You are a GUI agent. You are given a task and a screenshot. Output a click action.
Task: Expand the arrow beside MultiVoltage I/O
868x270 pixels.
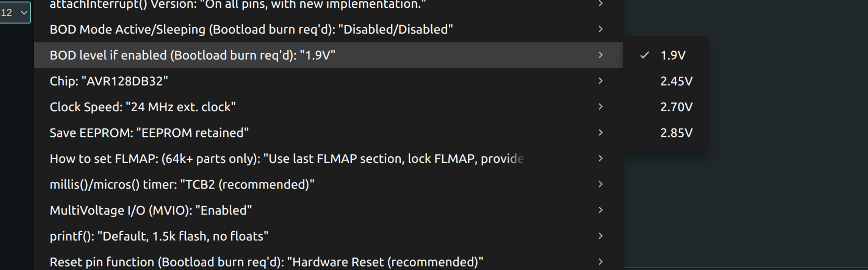[x=600, y=210]
